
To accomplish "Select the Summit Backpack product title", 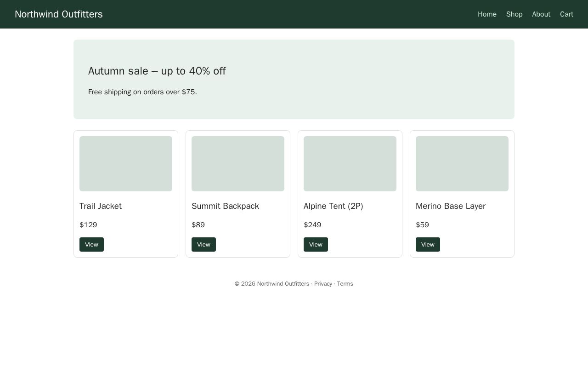I will pyautogui.click(x=225, y=206).
